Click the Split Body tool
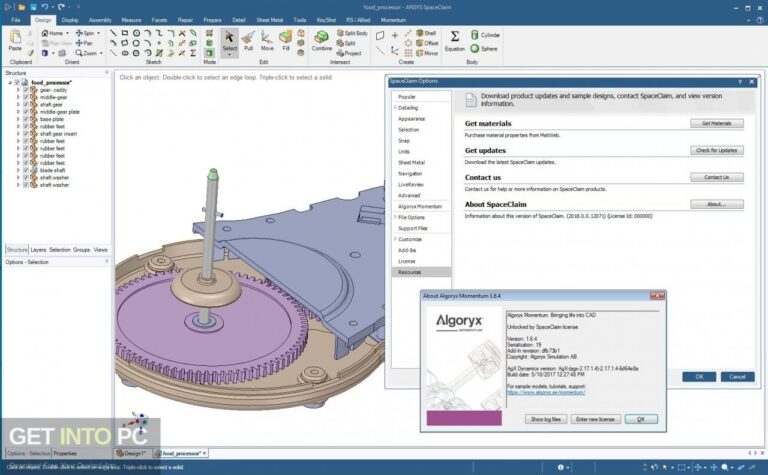This screenshot has height=475, width=768. 352,33
